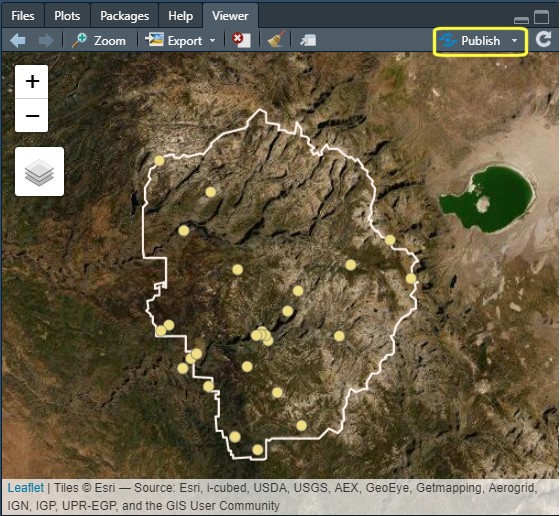This screenshot has height=516, width=560.
Task: Click the Publish button
Action: coord(470,41)
